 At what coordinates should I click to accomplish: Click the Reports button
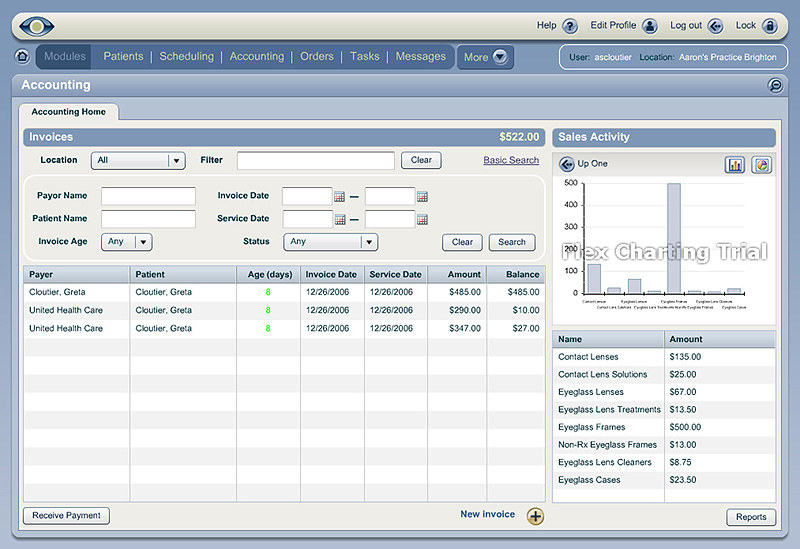(x=751, y=517)
